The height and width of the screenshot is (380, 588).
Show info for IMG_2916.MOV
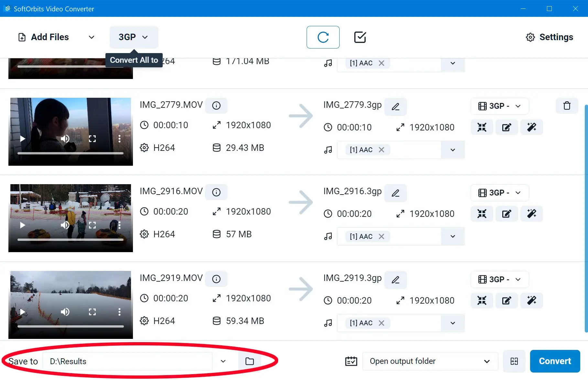point(216,192)
